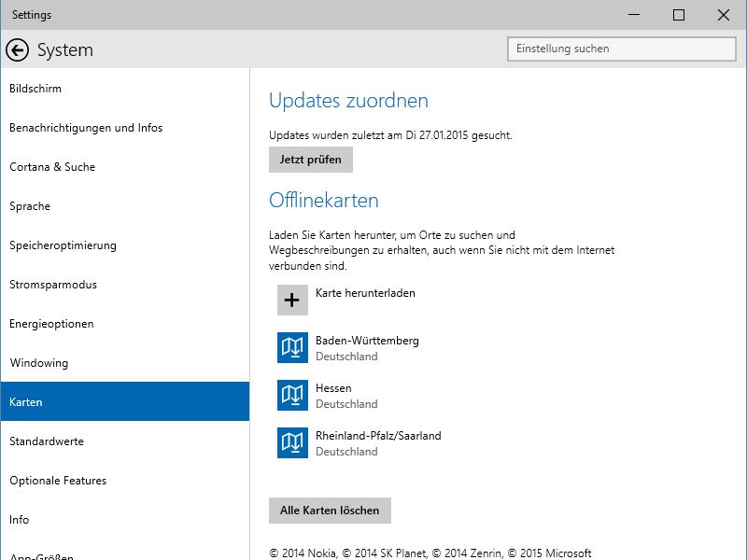Select the Baden-Württemberg map icon
This screenshot has width=747, height=560.
[292, 347]
